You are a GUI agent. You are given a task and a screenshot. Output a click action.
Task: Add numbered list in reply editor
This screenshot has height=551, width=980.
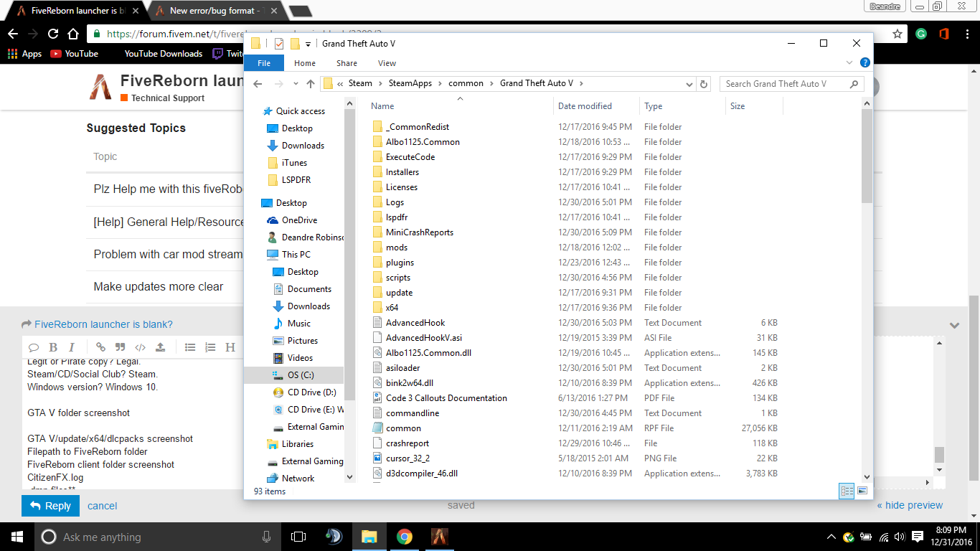point(210,347)
